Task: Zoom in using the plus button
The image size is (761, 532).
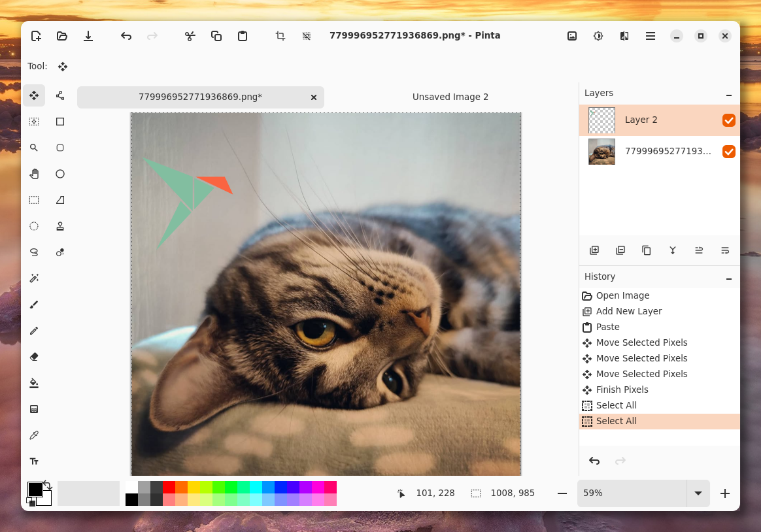Action: [x=724, y=493]
